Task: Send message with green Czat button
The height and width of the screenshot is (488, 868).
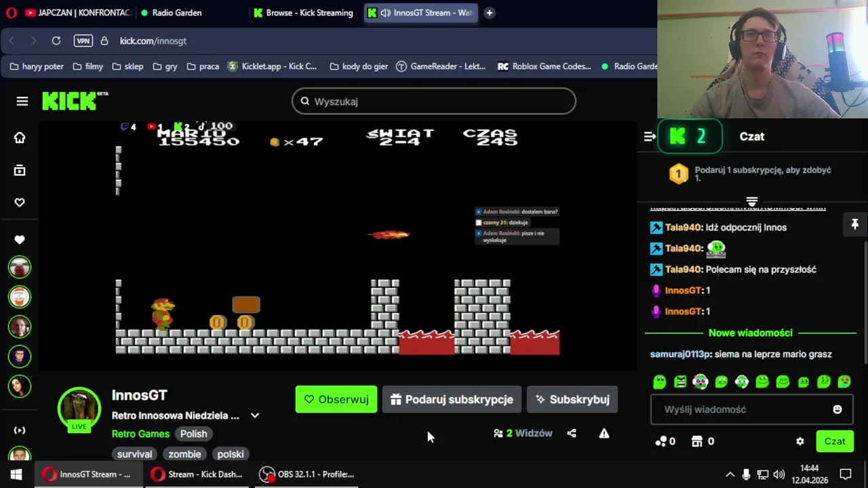Action: [835, 441]
